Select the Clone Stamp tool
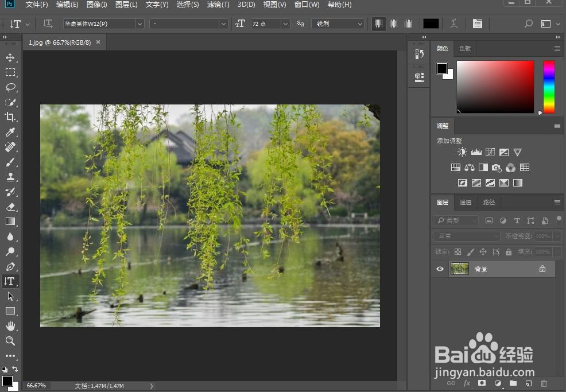566x392 pixels. [10, 177]
